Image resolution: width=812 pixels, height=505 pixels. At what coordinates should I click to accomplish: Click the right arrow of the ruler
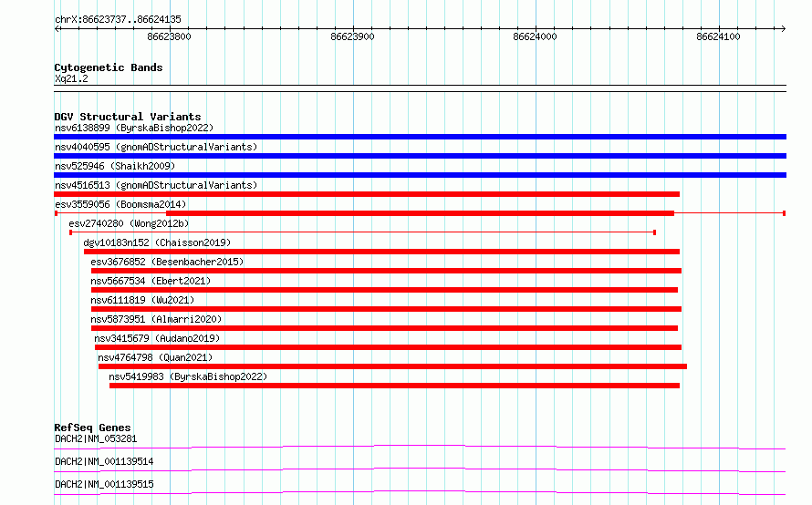point(783,28)
